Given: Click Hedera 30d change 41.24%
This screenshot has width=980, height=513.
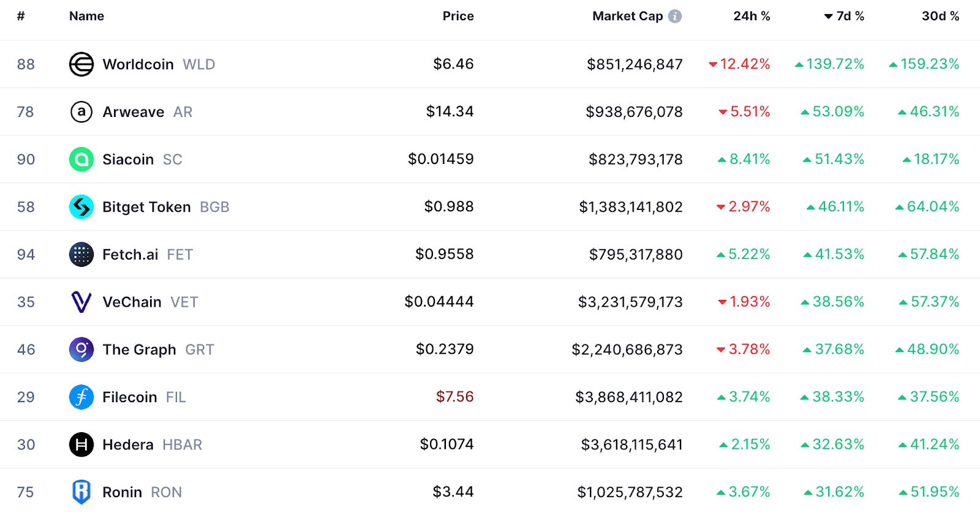Looking at the screenshot, I should [929, 444].
